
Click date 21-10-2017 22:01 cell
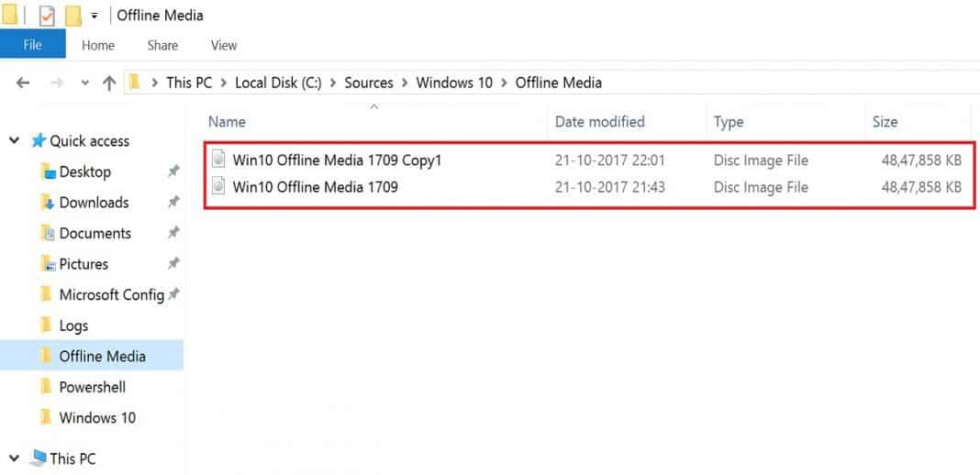609,160
